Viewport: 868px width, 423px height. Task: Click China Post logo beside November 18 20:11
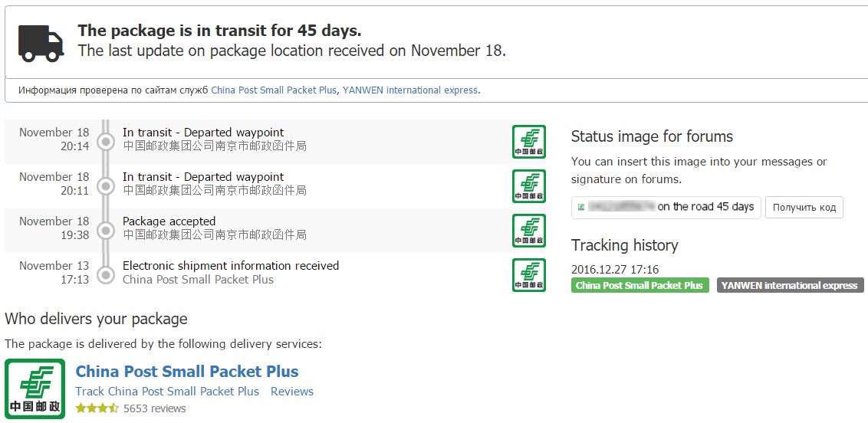(x=528, y=186)
